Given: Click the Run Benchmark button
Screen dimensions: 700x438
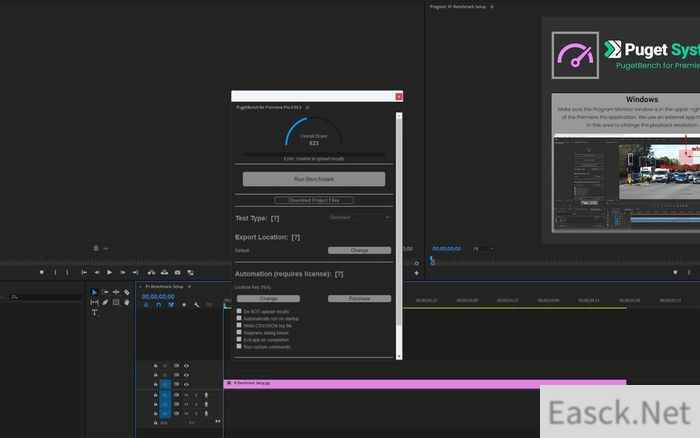Looking at the screenshot, I should (314, 179).
